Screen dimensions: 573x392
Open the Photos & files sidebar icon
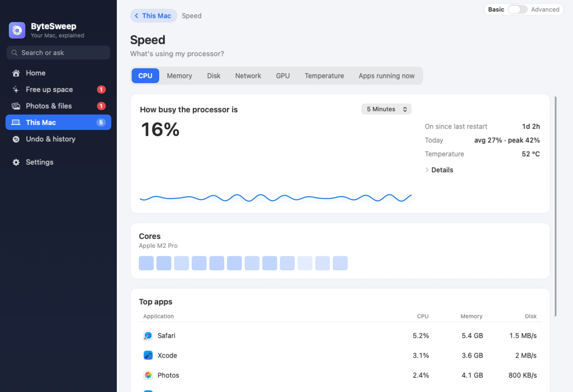coord(16,106)
